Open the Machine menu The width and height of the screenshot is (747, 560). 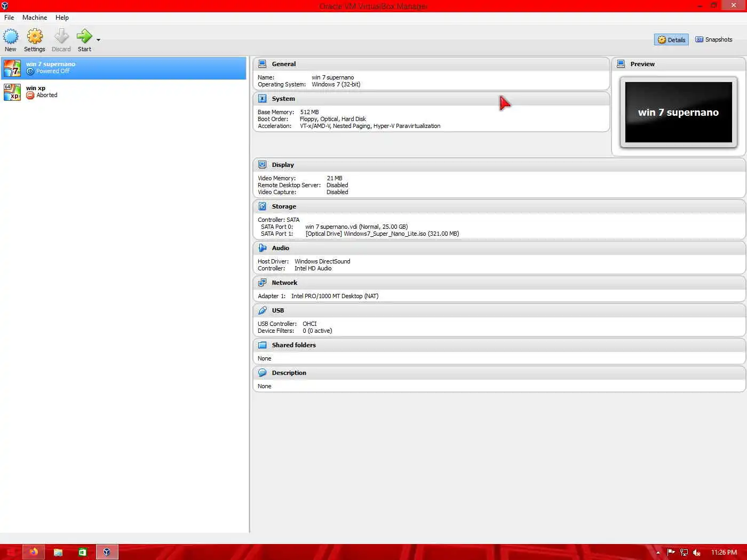[35, 18]
